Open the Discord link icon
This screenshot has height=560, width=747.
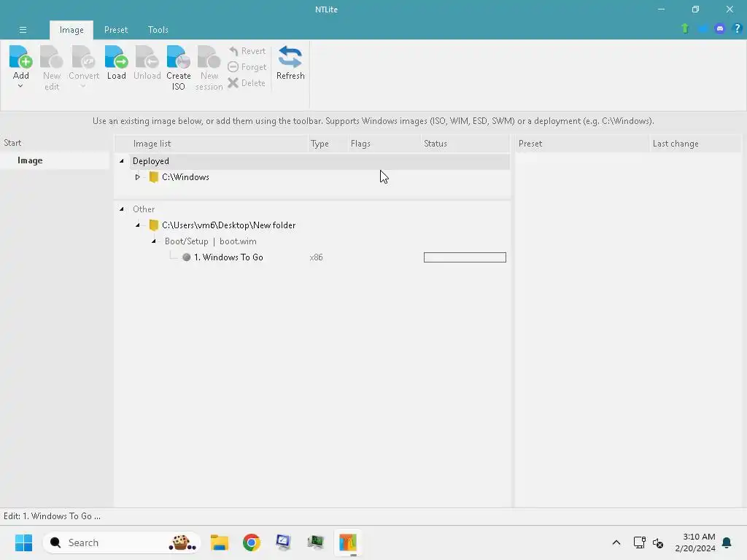click(720, 28)
